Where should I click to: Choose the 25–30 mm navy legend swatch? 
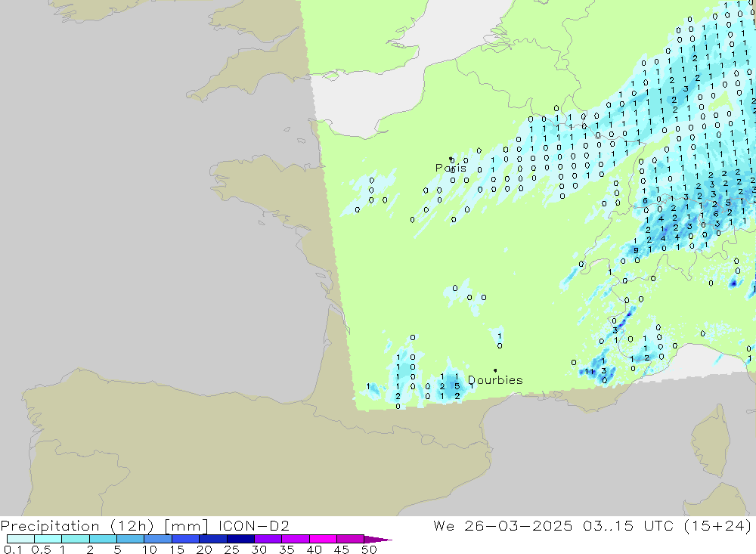[x=240, y=539]
